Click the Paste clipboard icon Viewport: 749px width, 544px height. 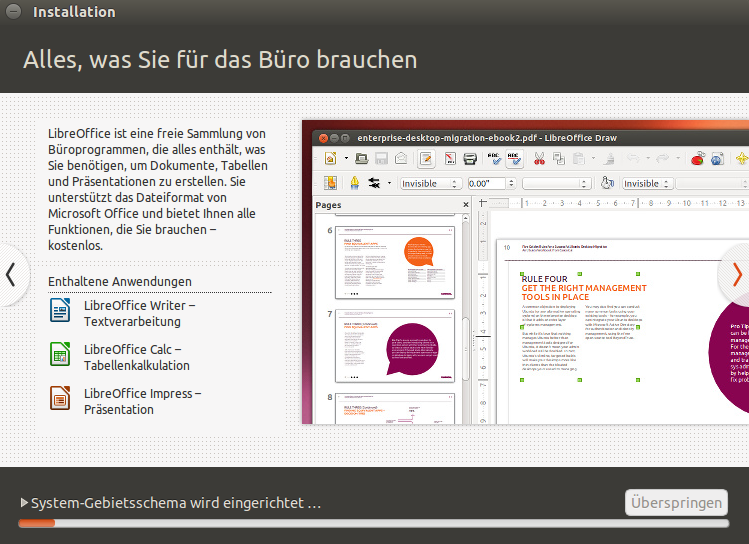(578, 159)
